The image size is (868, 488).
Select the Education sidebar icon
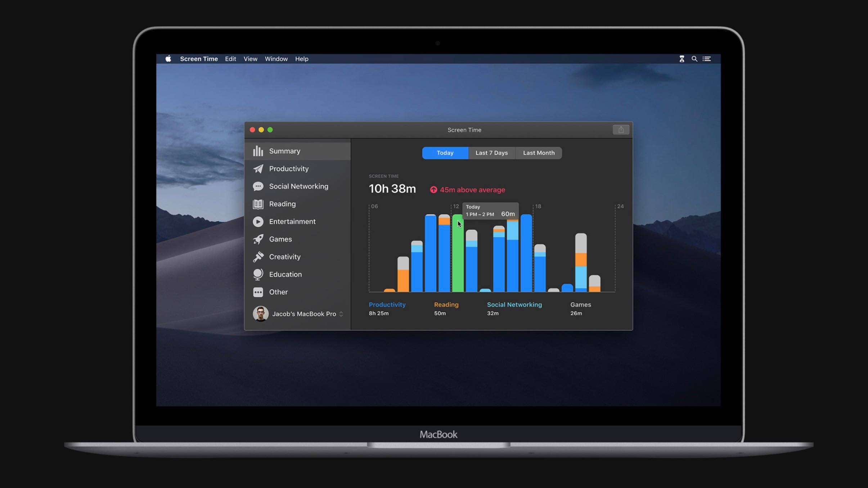[x=257, y=274]
